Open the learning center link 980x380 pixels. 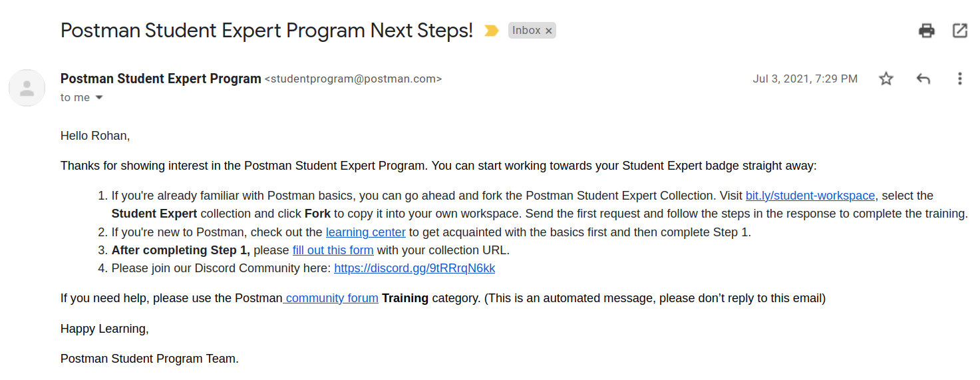(x=365, y=232)
